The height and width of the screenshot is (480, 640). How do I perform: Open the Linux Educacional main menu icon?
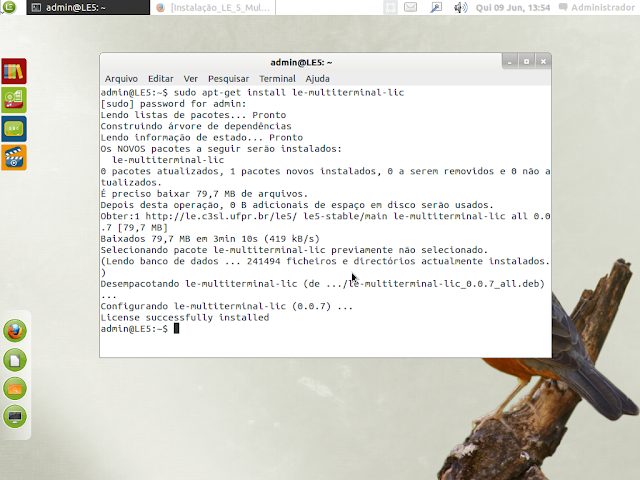click(x=9, y=7)
